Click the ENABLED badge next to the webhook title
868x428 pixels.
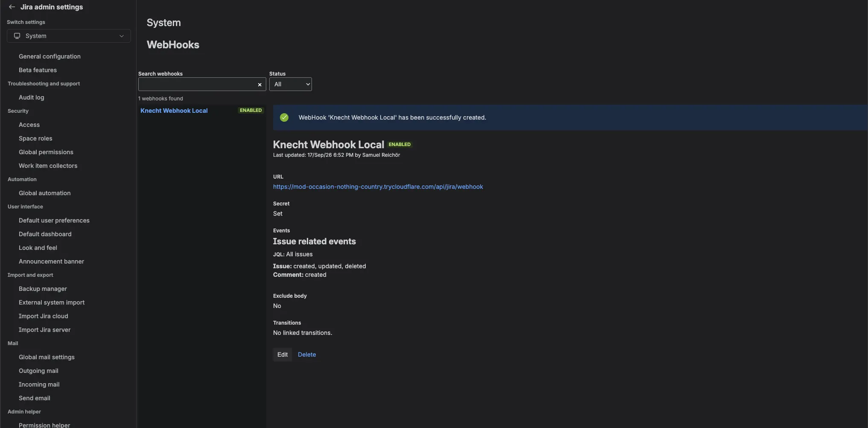coord(399,144)
